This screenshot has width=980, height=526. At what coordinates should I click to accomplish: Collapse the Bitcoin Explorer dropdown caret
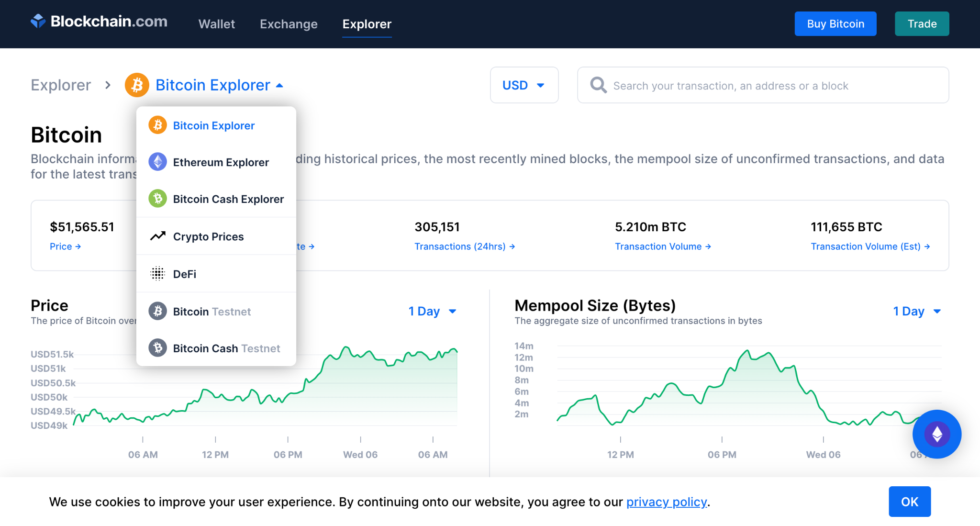point(280,86)
